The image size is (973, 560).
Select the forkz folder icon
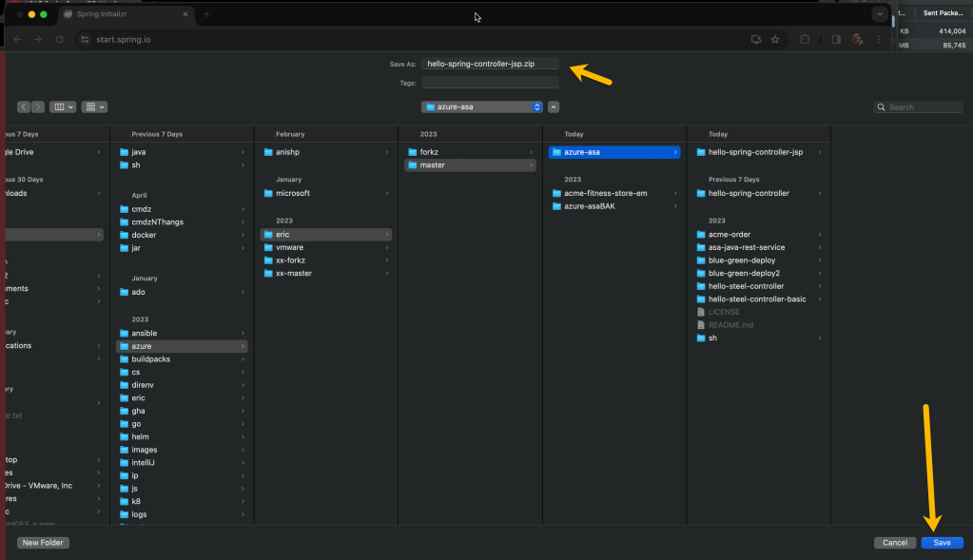pyautogui.click(x=412, y=152)
